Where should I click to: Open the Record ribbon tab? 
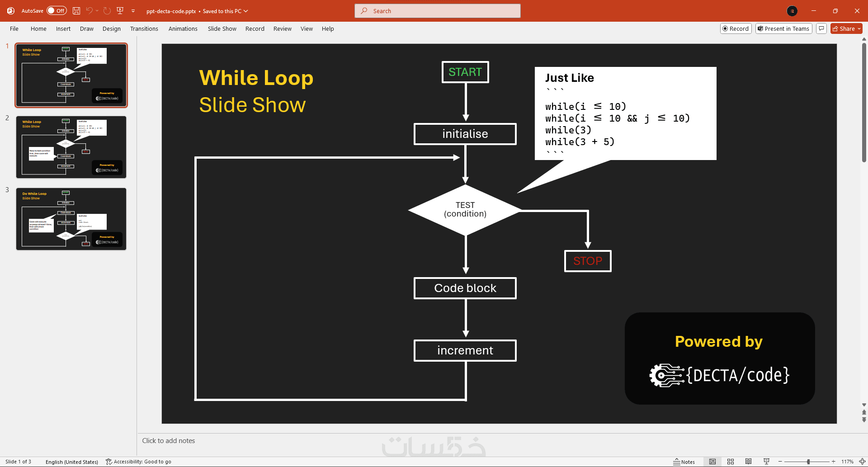point(255,28)
